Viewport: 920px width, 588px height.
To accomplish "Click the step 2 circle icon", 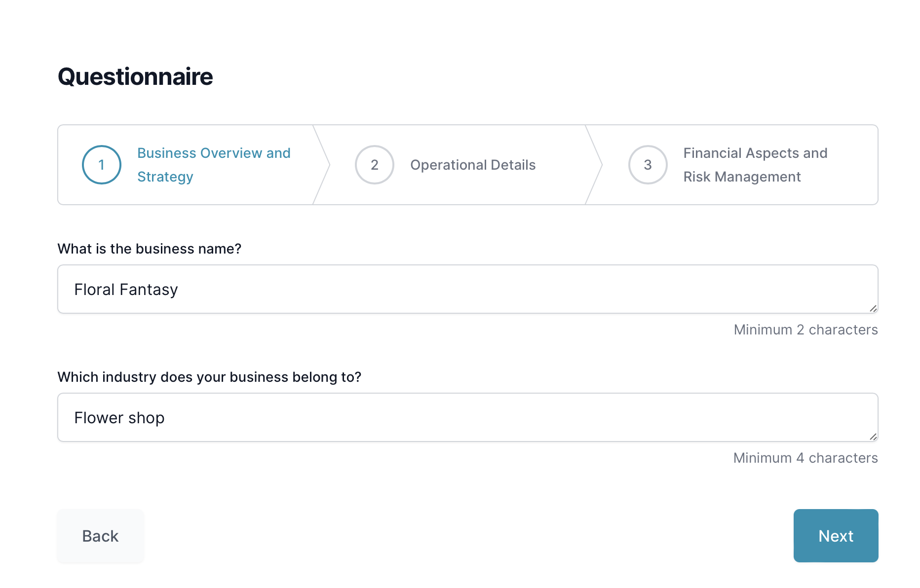I will click(375, 165).
